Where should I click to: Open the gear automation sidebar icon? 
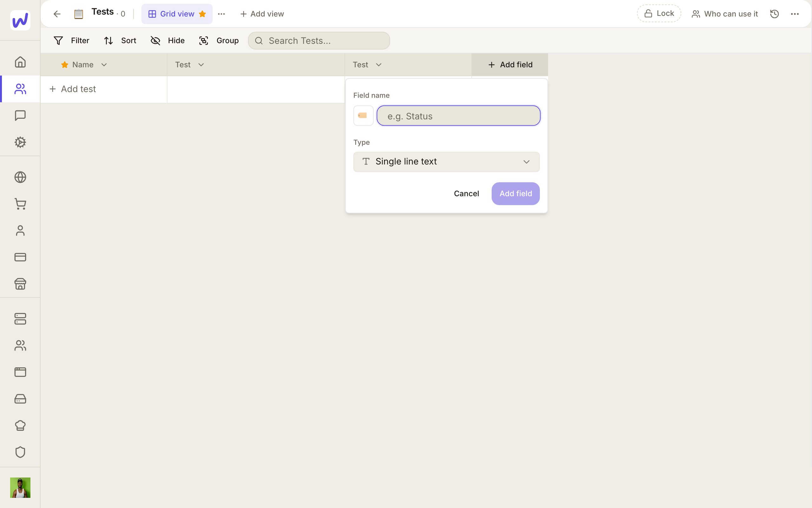tap(20, 142)
